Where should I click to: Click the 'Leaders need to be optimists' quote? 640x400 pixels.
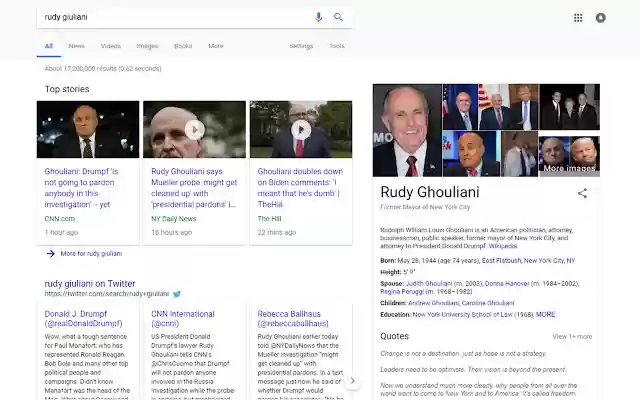(473, 370)
